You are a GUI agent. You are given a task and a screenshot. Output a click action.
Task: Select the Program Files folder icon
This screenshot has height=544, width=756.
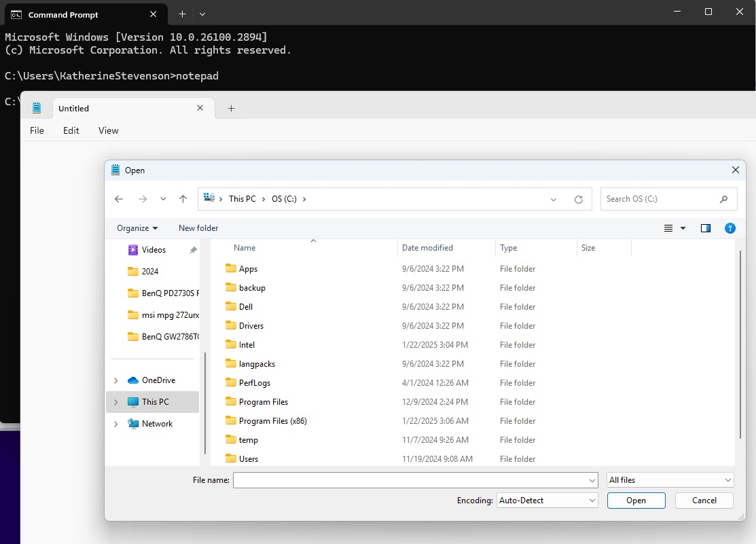click(x=231, y=402)
